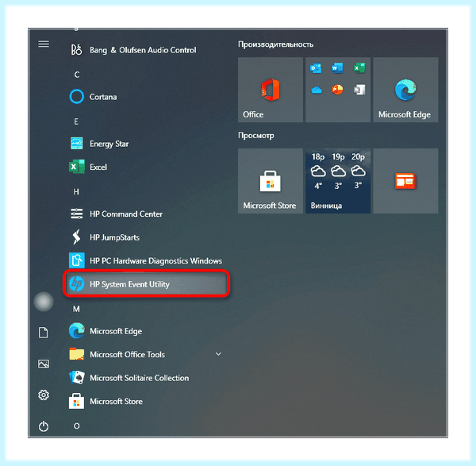Screen dimensions: 476x466
Task: Select the HP Command Center label
Action: point(126,214)
